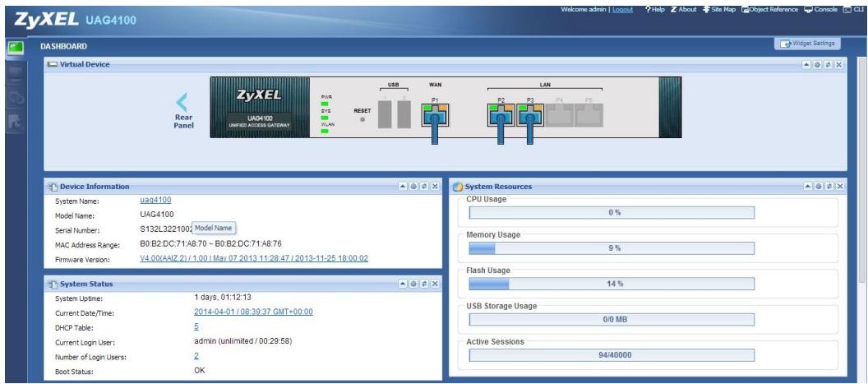Image resolution: width=868 pixels, height=384 pixels.
Task: Click the ZyXEL UAG4100 header logo
Action: [x=76, y=20]
